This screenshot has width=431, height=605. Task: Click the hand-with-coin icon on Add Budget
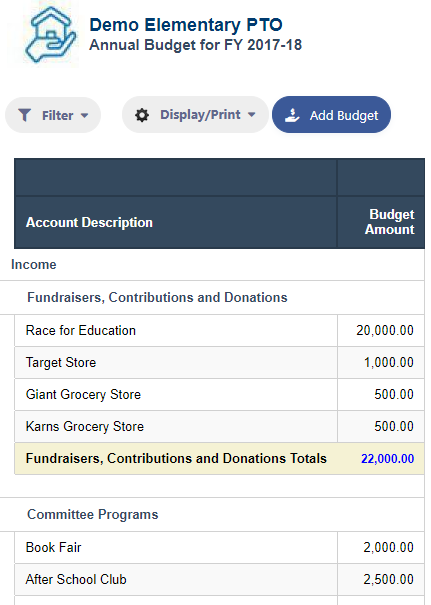click(x=292, y=115)
